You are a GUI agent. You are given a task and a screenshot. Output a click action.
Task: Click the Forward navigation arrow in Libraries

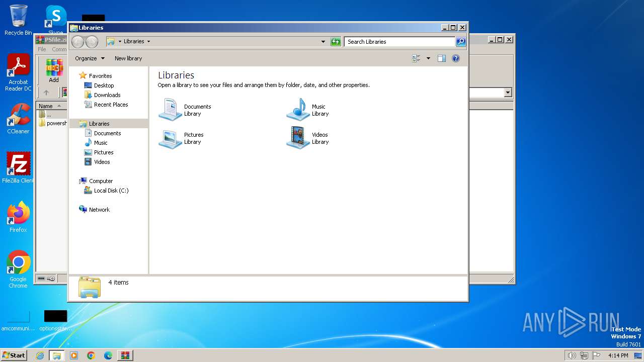tap(92, 42)
